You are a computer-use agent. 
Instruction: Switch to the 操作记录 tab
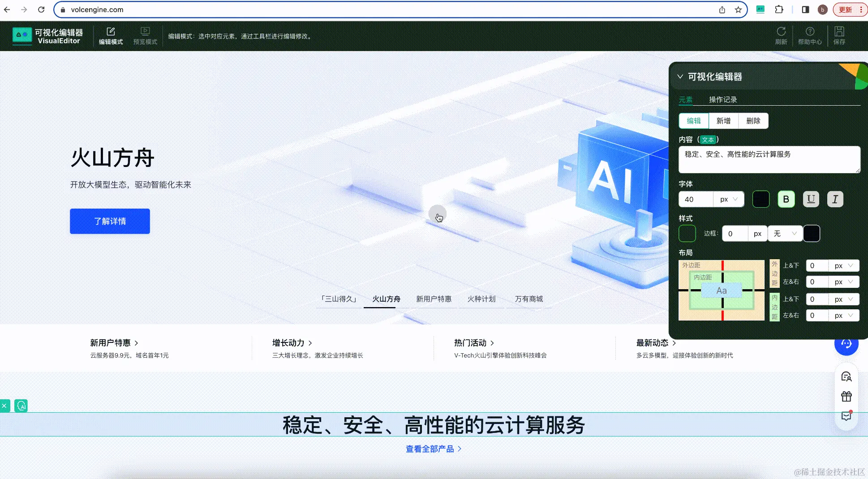tap(722, 99)
